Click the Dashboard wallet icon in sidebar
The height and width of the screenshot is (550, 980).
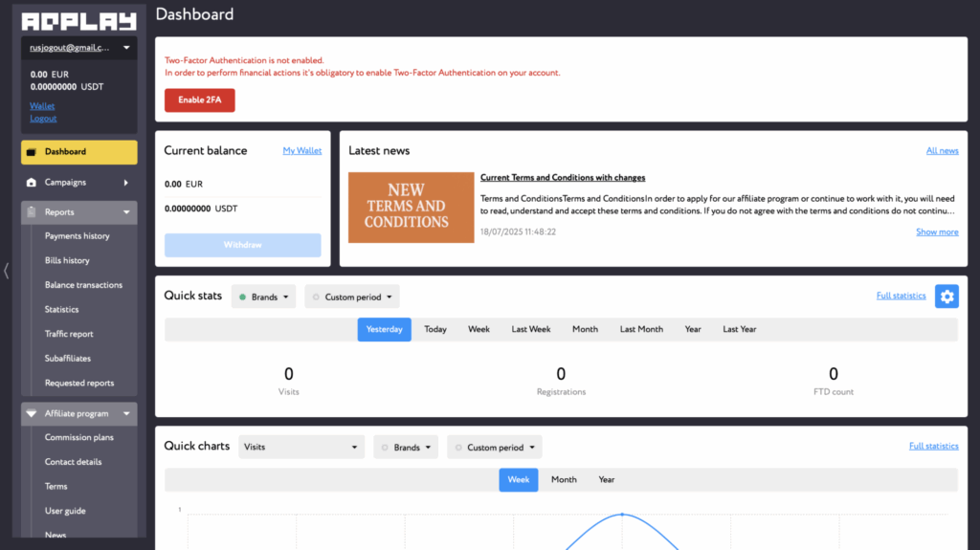pyautogui.click(x=32, y=152)
